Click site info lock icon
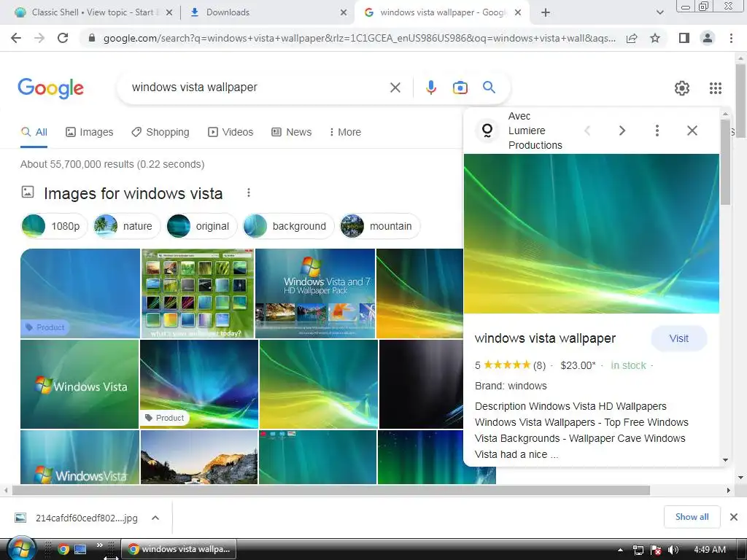747x560 pixels. [x=92, y=38]
